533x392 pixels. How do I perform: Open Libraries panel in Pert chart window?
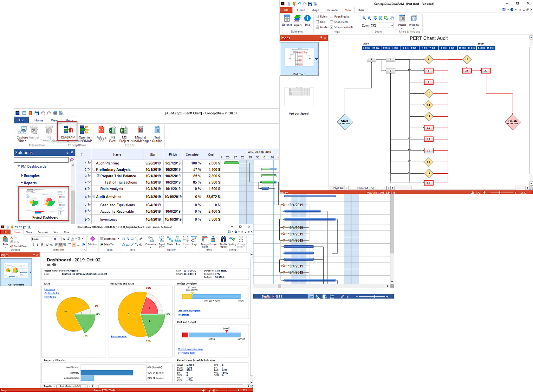[287, 21]
